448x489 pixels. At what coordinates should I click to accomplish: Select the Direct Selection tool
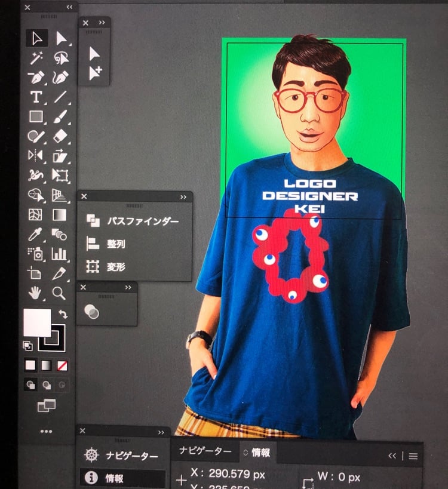click(x=60, y=38)
